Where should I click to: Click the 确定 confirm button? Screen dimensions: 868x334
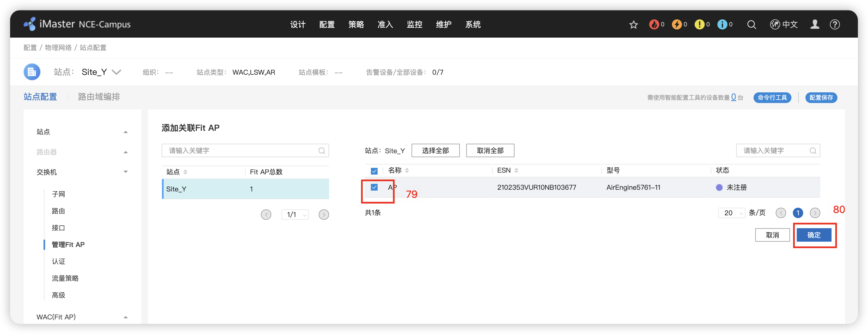(x=814, y=235)
